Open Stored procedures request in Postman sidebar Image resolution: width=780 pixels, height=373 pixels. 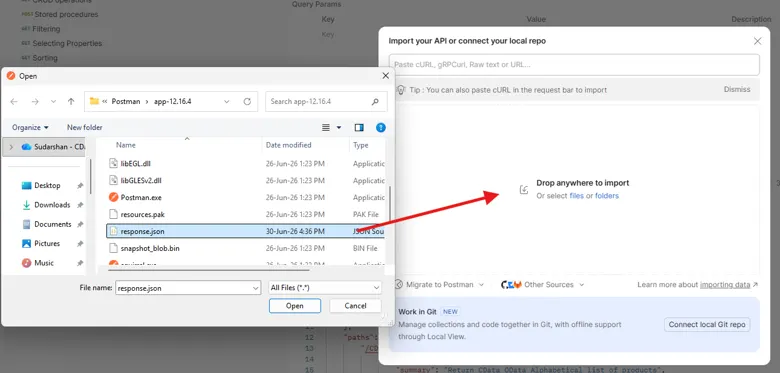click(66, 14)
